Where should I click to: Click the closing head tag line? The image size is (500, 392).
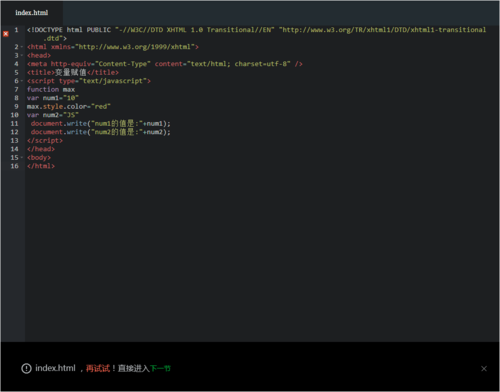(41, 149)
